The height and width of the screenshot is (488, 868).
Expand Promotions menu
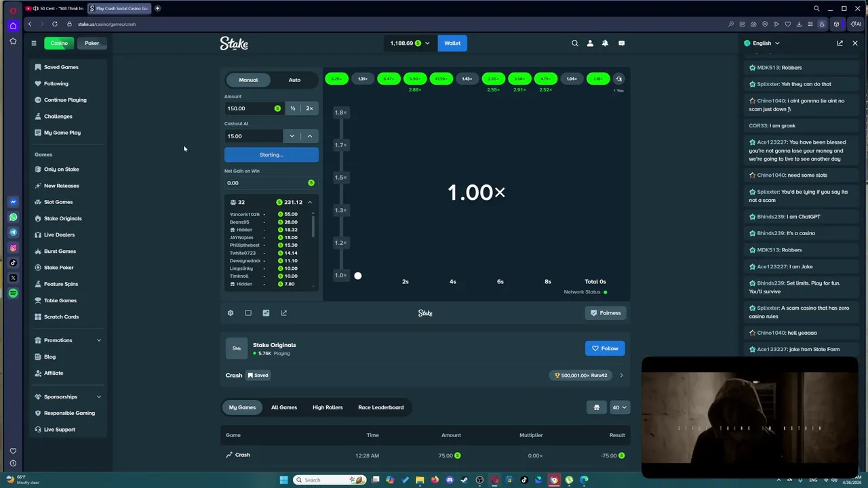(68, 340)
